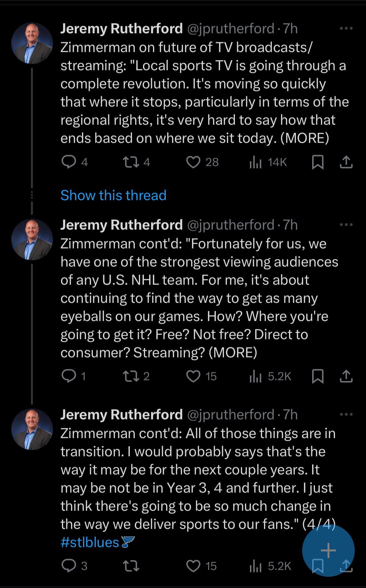Viewport: 366px width, 588px height.
Task: Reply to the "strongest viewing audiences" tweet
Action: pyautogui.click(x=67, y=376)
